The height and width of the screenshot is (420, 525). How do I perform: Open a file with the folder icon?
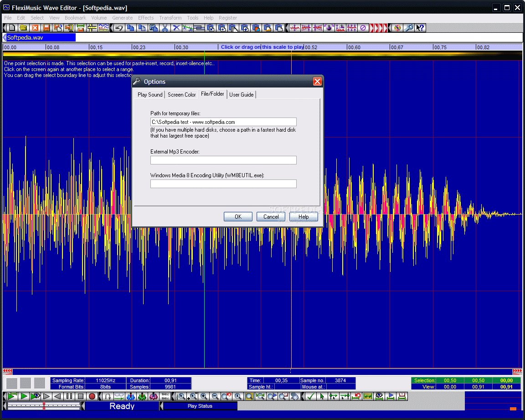[23, 28]
